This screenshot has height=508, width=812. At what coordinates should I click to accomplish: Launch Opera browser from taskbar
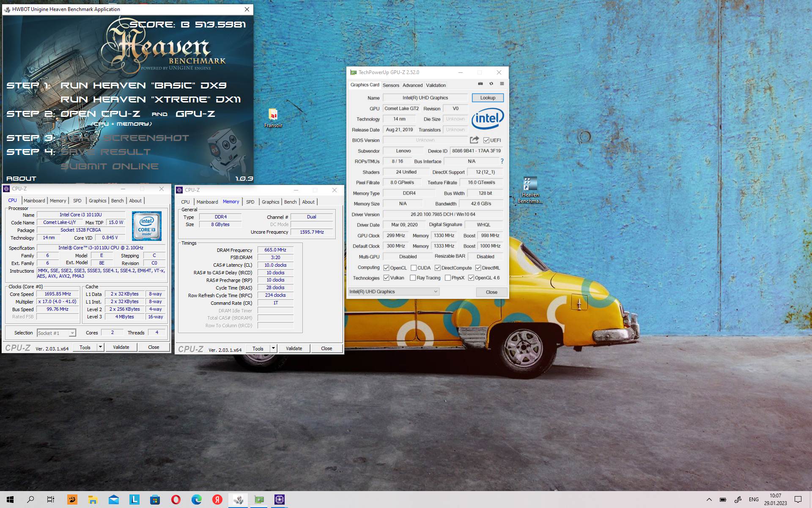point(176,500)
